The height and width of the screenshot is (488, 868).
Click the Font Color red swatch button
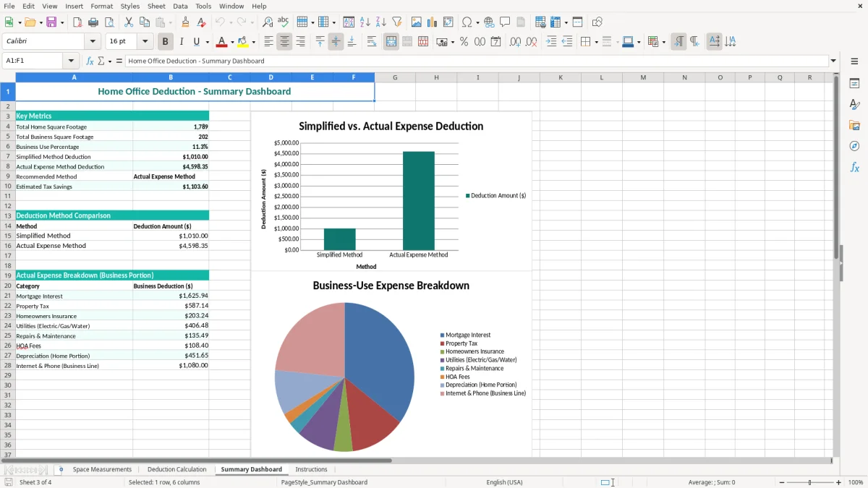pos(221,42)
